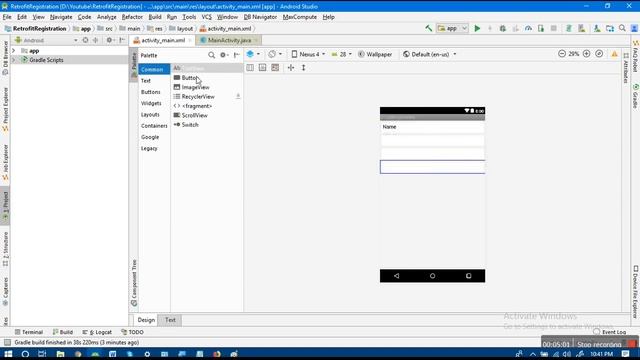Screen dimensions: 640x360
Task: Switch to the MainActivity.java tab
Action: (229, 40)
